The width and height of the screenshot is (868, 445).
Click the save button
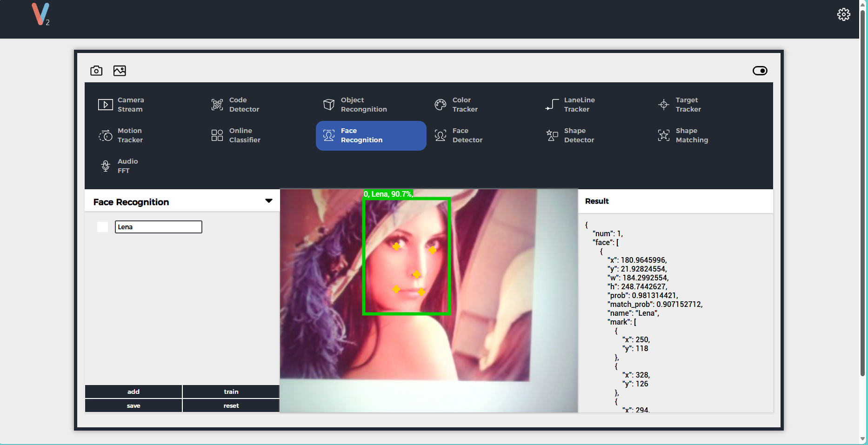pyautogui.click(x=134, y=405)
